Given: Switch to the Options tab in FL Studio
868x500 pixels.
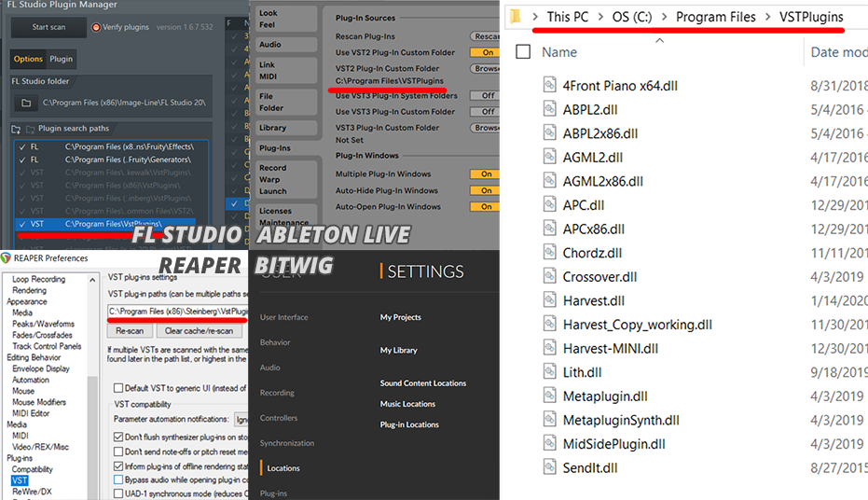Looking at the screenshot, I should tap(28, 59).
